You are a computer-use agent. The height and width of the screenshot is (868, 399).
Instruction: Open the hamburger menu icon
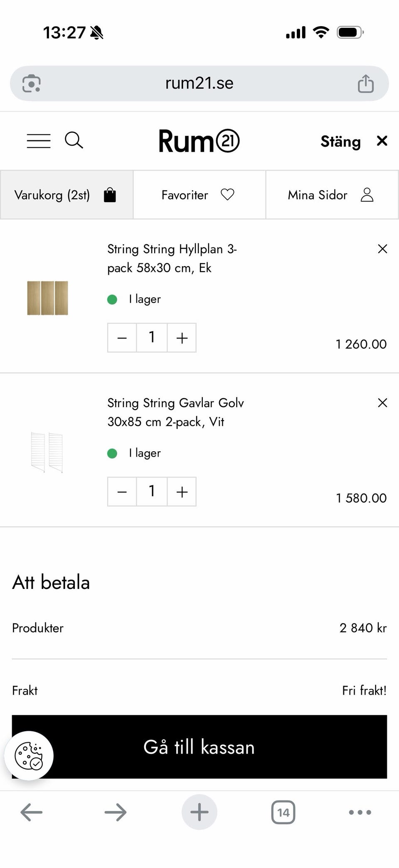pyautogui.click(x=39, y=141)
